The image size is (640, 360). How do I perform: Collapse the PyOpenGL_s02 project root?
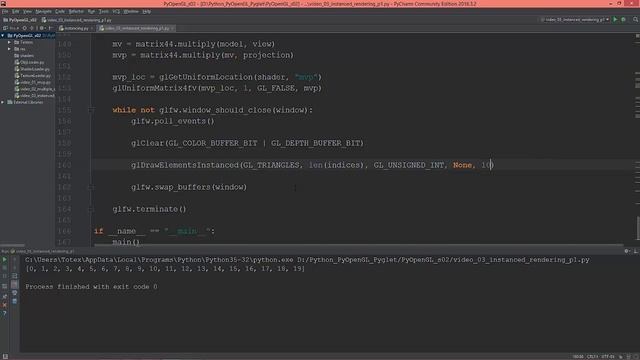(3, 36)
